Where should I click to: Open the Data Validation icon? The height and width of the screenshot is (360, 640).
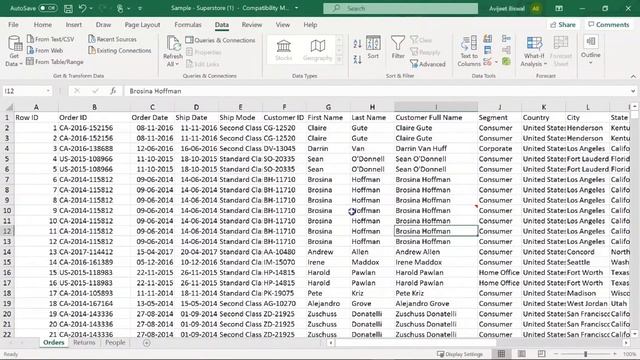(x=488, y=62)
